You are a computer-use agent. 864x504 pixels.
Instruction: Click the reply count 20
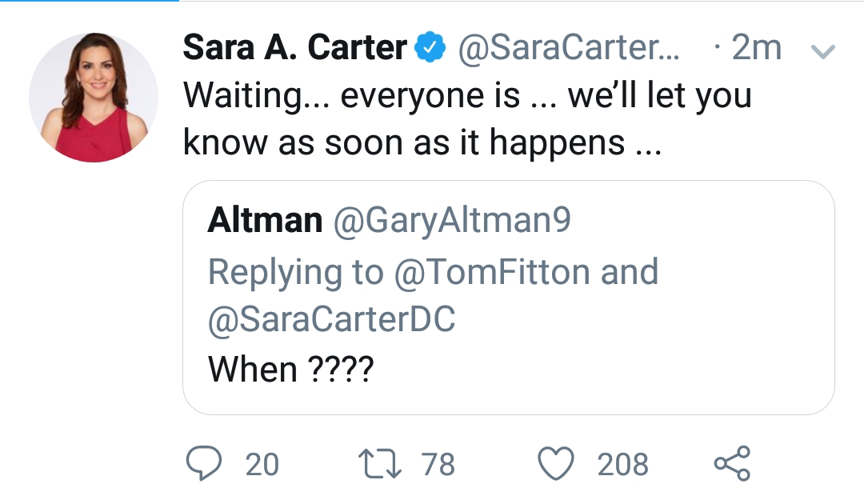[262, 464]
